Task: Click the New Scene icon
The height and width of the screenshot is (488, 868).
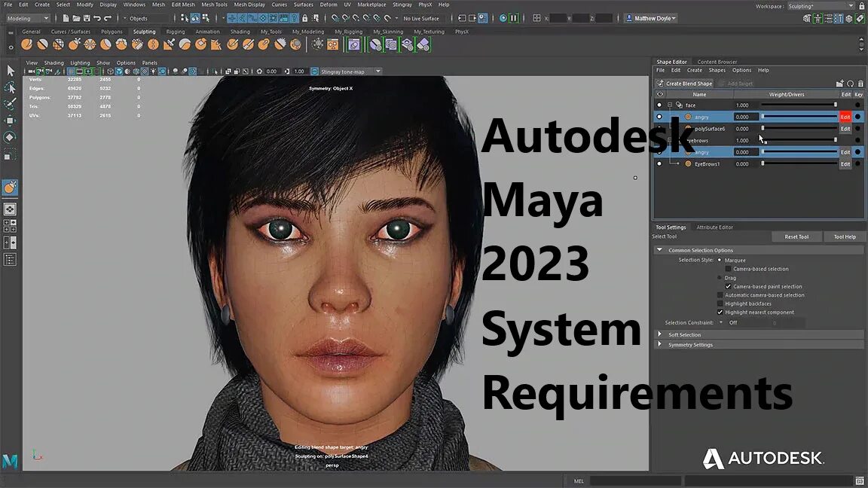Action: pyautogui.click(x=66, y=18)
